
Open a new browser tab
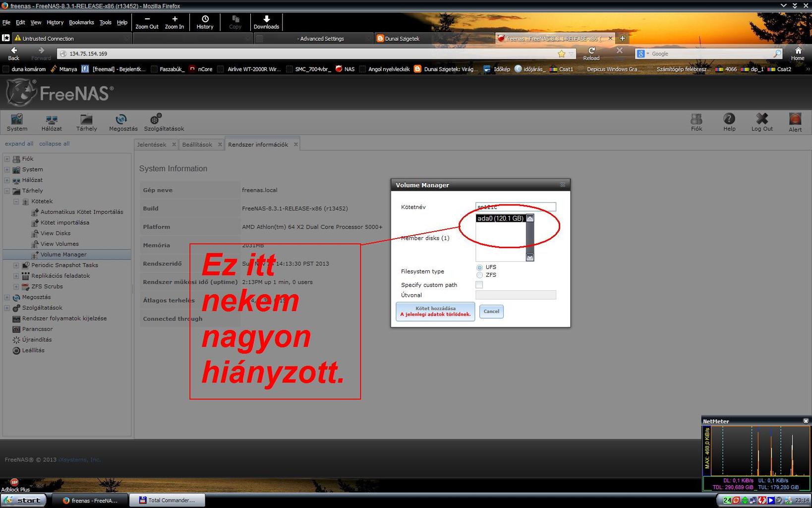pyautogui.click(x=623, y=38)
